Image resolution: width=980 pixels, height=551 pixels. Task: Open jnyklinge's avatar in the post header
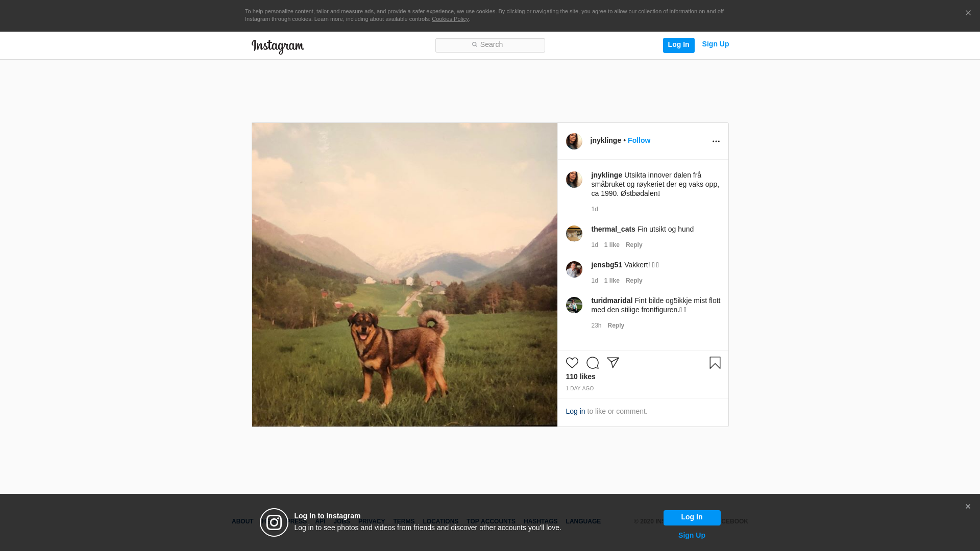tap(574, 141)
